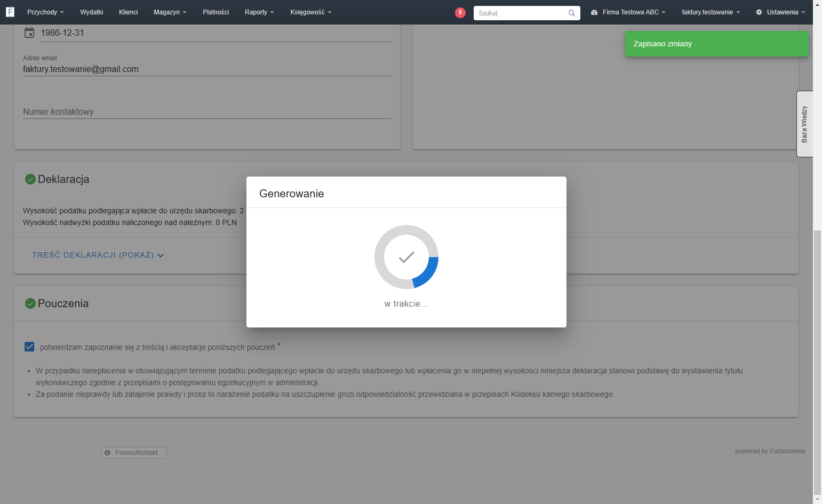Open the Płatności menu item

(x=216, y=12)
